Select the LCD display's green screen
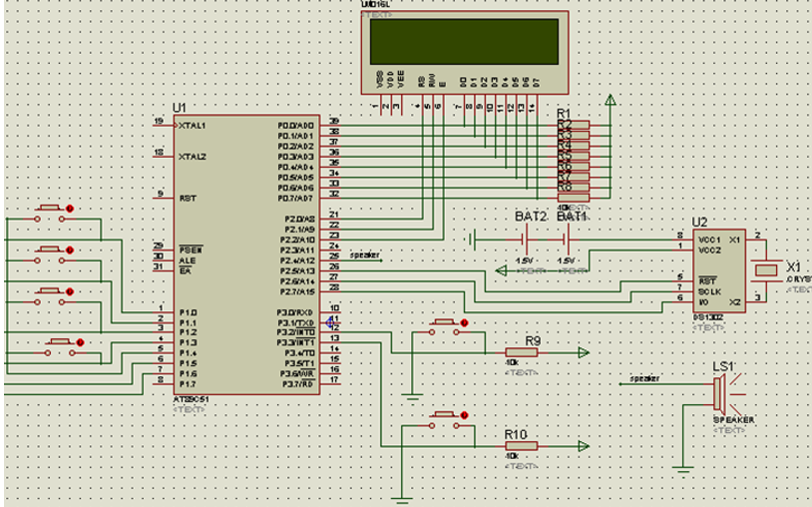Screen dimensions: 812x507 464,42
